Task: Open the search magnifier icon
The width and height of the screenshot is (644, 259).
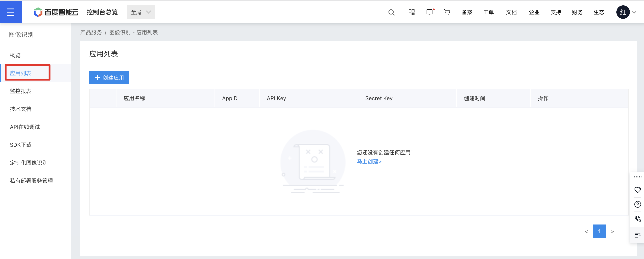Action: (392, 12)
